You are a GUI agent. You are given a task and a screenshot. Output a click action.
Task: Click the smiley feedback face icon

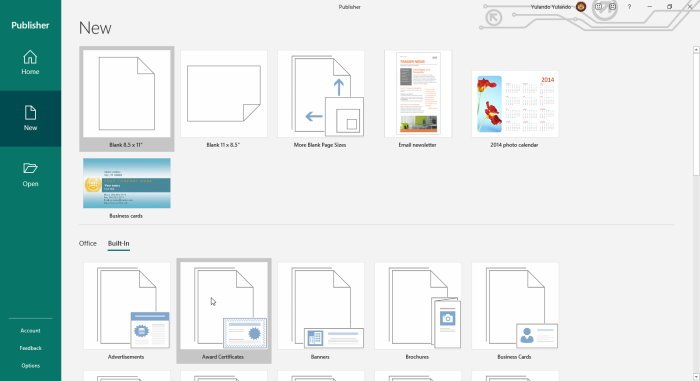598,7
